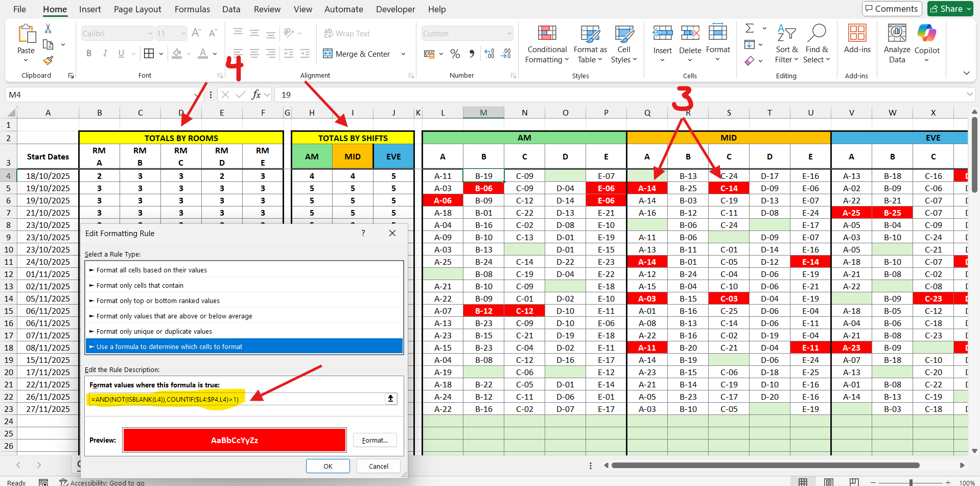Click the Increase Font Size icon
The height and width of the screenshot is (486, 980).
196,33
